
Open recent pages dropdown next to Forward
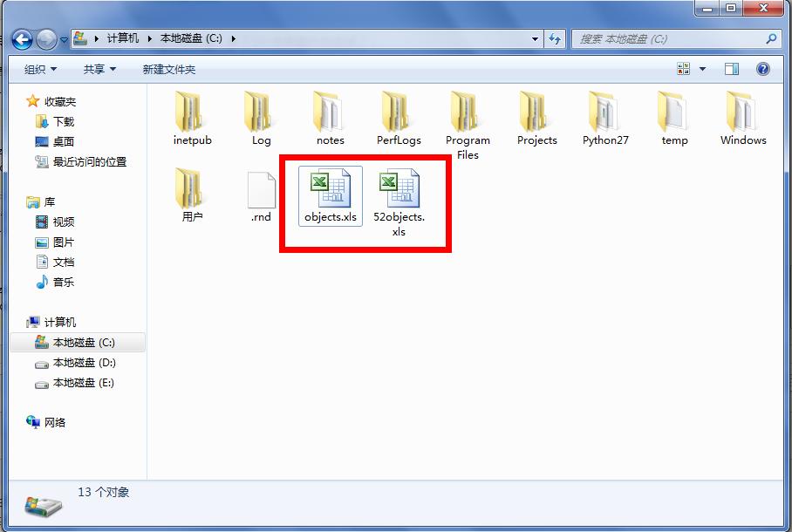65,39
